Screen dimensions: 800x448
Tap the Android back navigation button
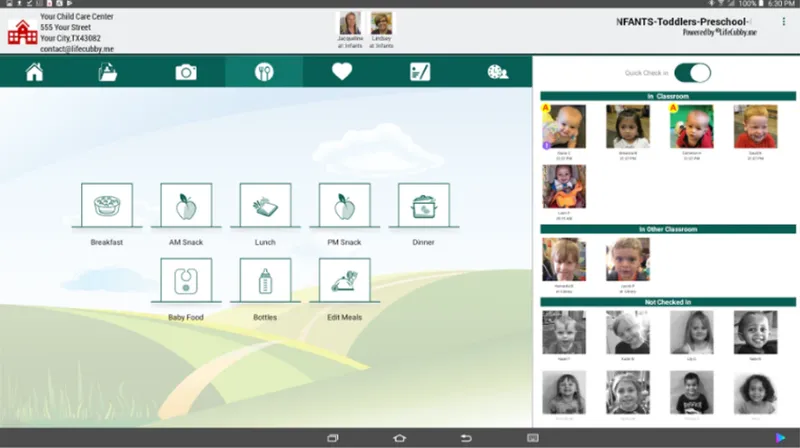coord(466,438)
